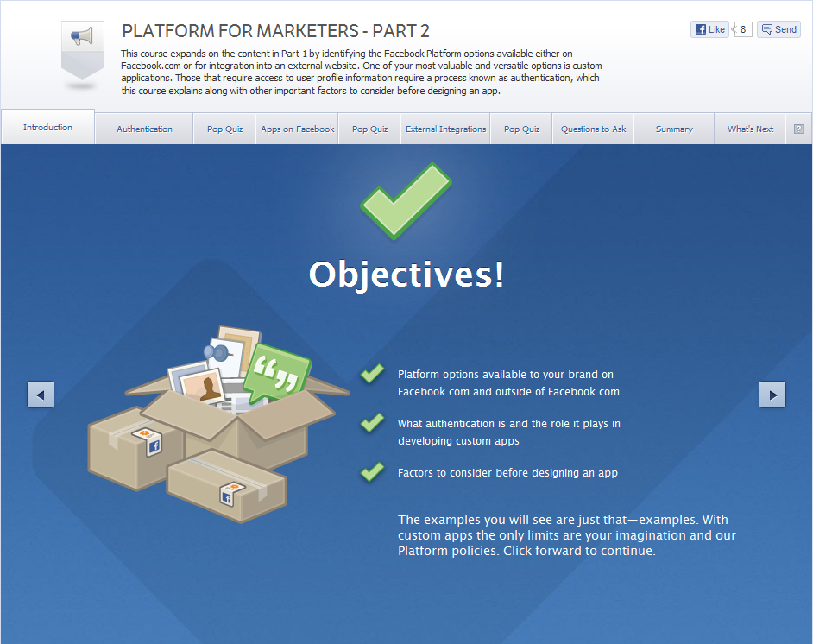
Task: Click the "PLATFORM FOR MARKETERS - PART 2" title
Action: [275, 31]
